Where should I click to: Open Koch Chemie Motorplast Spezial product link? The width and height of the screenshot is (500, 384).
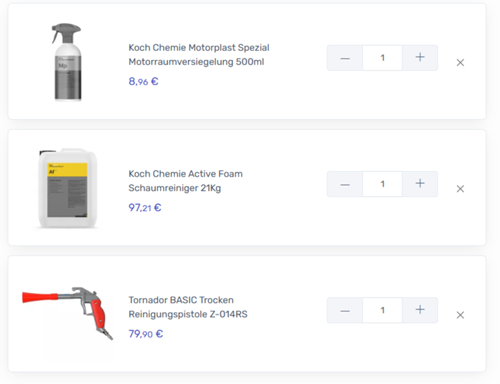tap(199, 55)
